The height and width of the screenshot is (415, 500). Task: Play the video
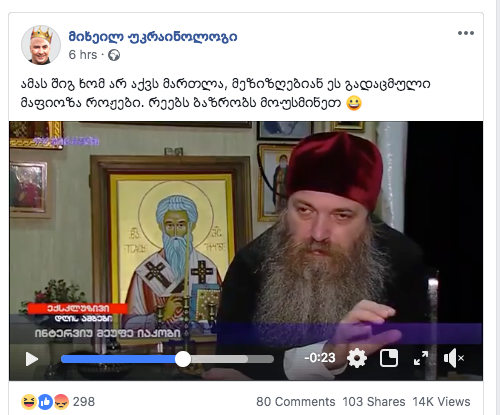[32, 359]
